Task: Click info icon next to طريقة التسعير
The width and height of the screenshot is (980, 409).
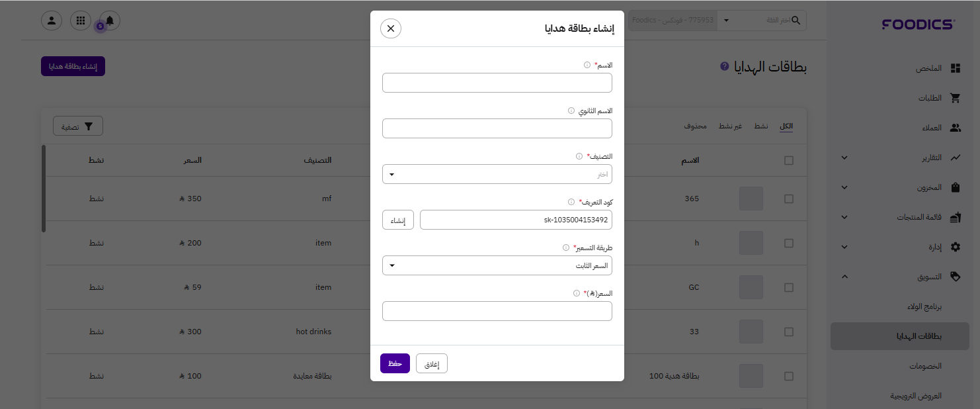Action: pos(566,248)
